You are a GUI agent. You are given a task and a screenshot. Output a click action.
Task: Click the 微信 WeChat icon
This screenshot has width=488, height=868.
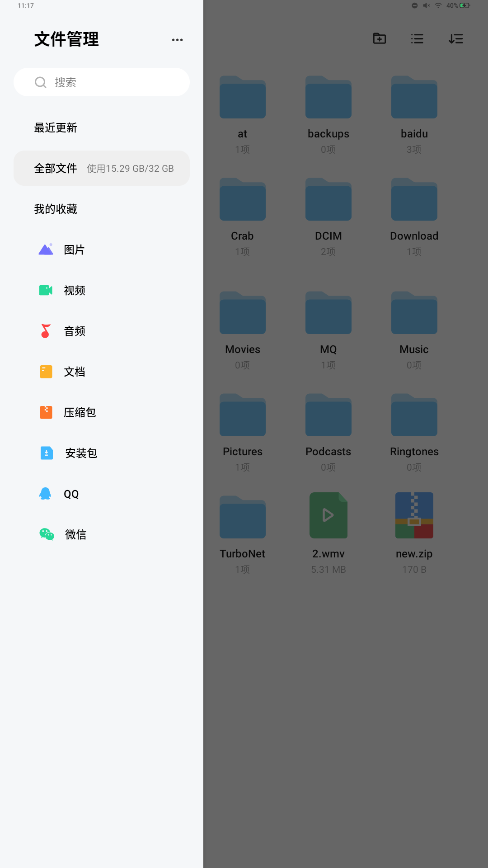point(47,534)
